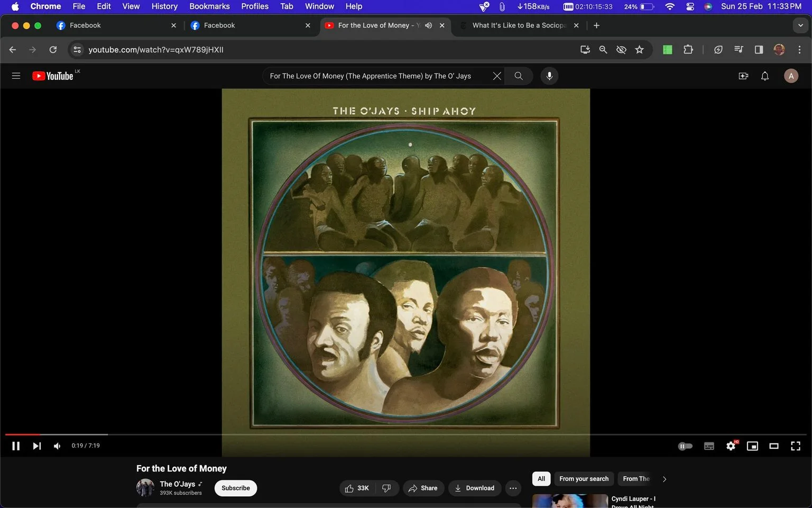Show more filter chips with arrow
Screen dimensions: 812x508
coord(665,479)
